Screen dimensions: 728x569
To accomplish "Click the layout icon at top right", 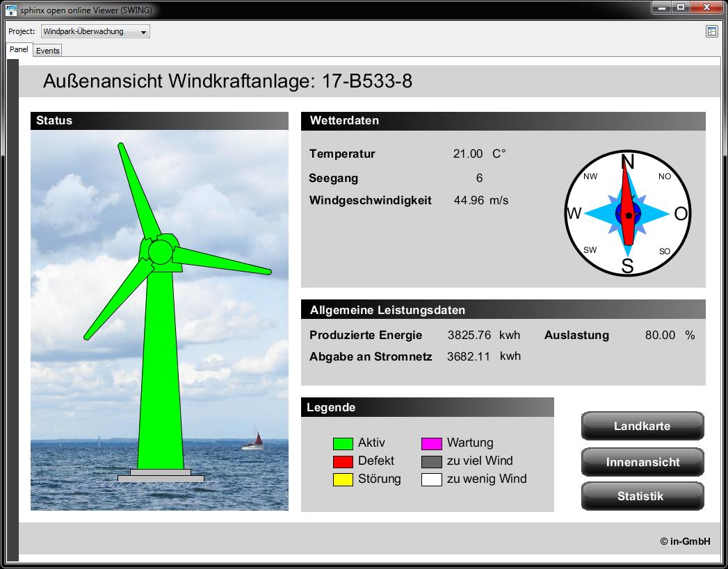I will 711,31.
